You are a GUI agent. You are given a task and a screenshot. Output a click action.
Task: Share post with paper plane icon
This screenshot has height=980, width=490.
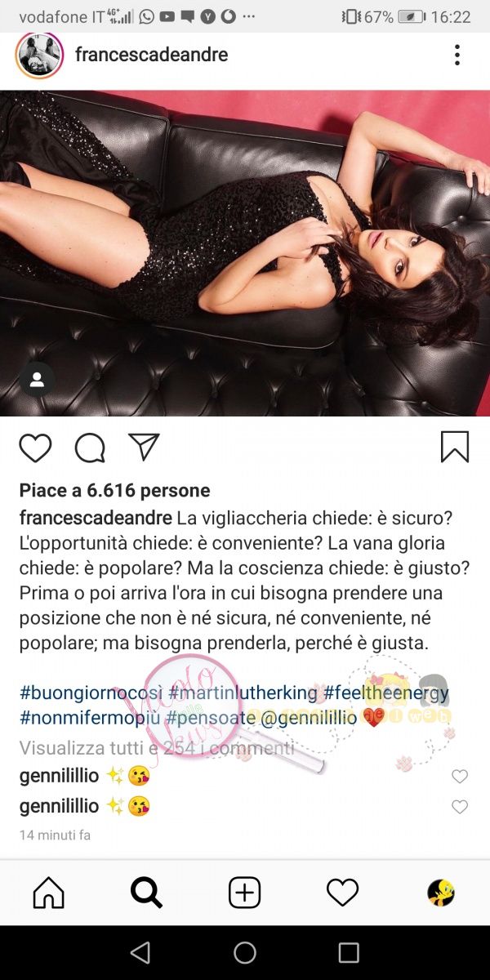pos(145,447)
